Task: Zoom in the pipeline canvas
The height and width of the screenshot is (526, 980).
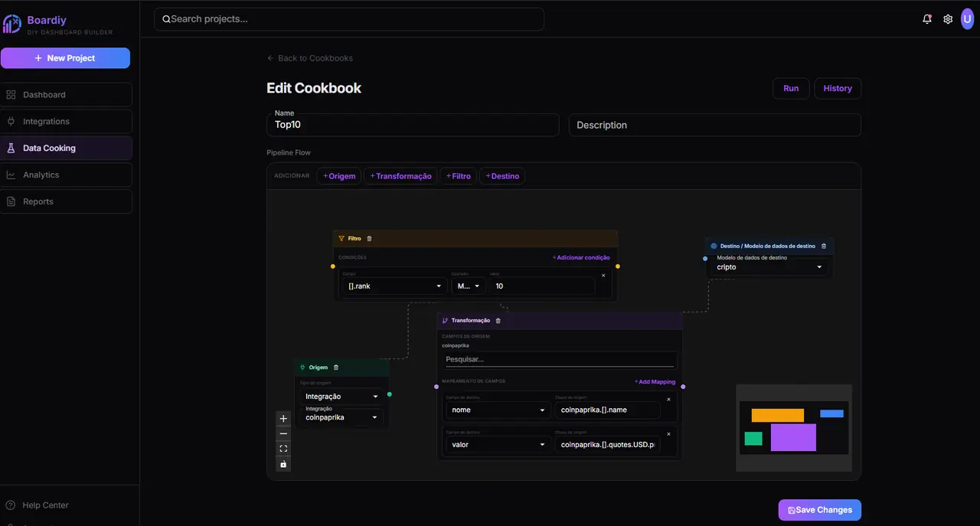Action: tap(283, 419)
